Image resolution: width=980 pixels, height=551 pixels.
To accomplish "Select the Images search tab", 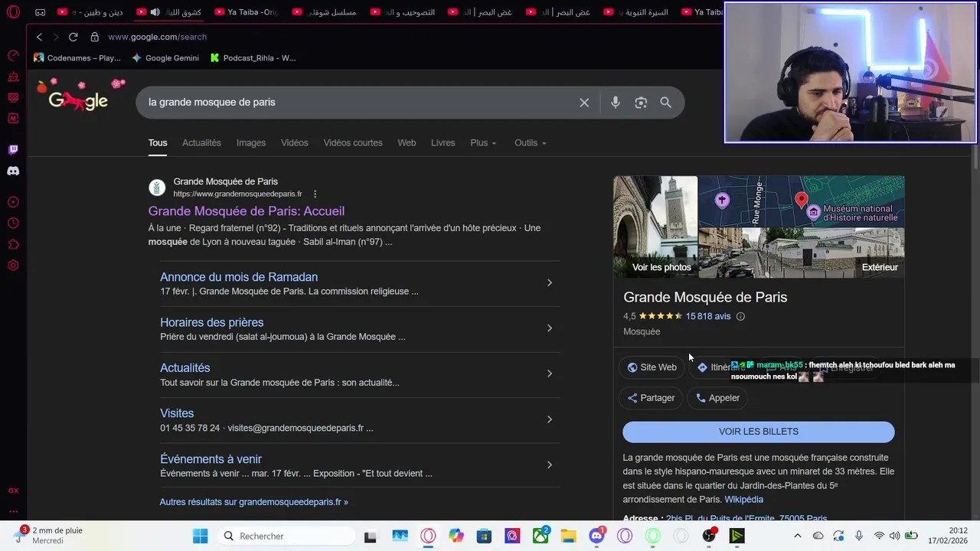I will [251, 143].
